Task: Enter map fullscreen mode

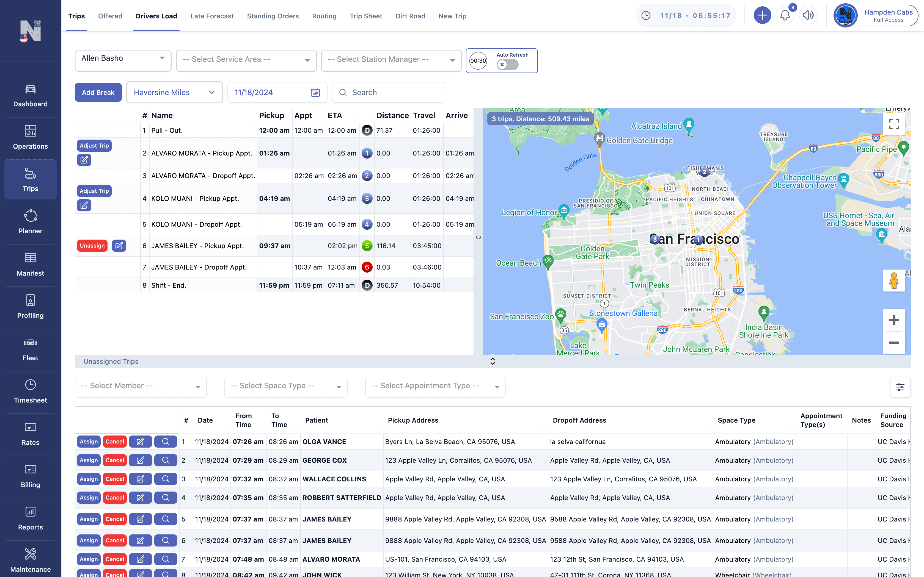Action: click(x=894, y=124)
